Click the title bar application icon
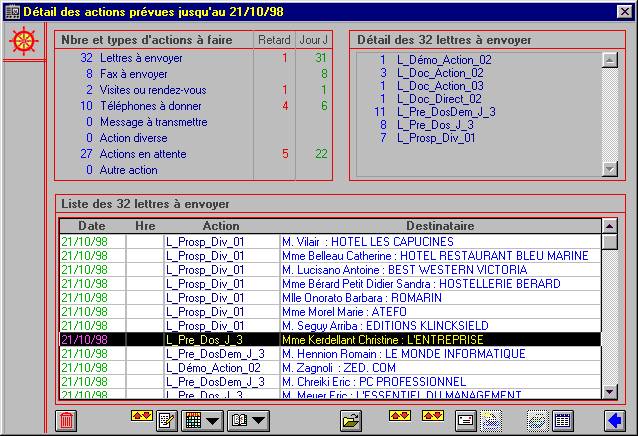This screenshot has width=638, height=436. 13,11
